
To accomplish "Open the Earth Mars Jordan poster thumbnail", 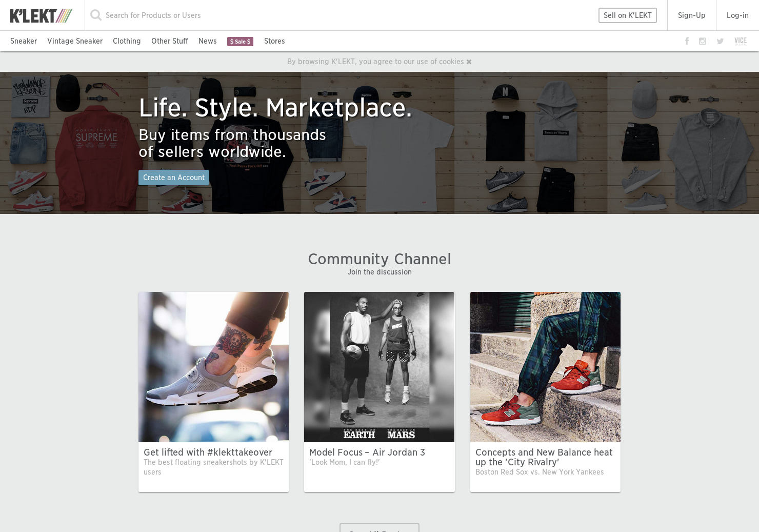I will [x=379, y=367].
